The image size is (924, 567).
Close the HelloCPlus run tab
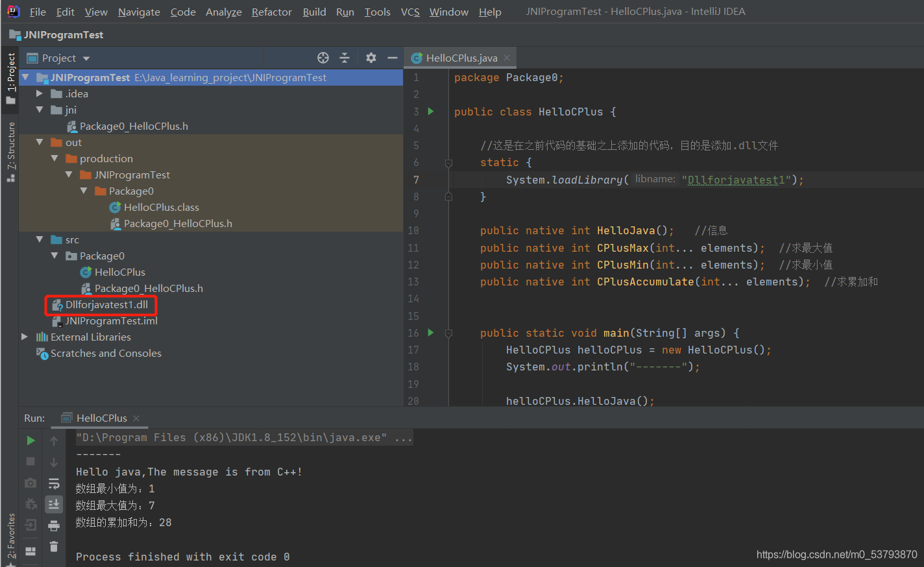click(x=136, y=418)
